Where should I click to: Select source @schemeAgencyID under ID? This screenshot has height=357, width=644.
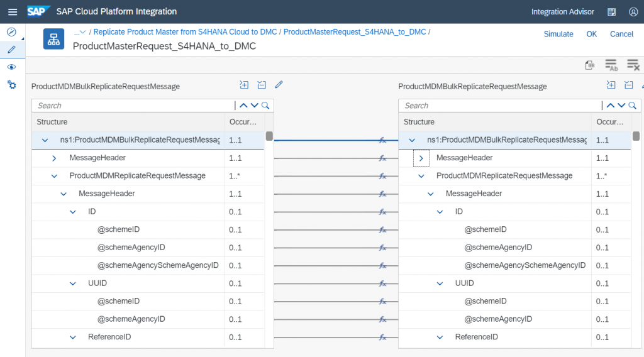(x=148, y=248)
